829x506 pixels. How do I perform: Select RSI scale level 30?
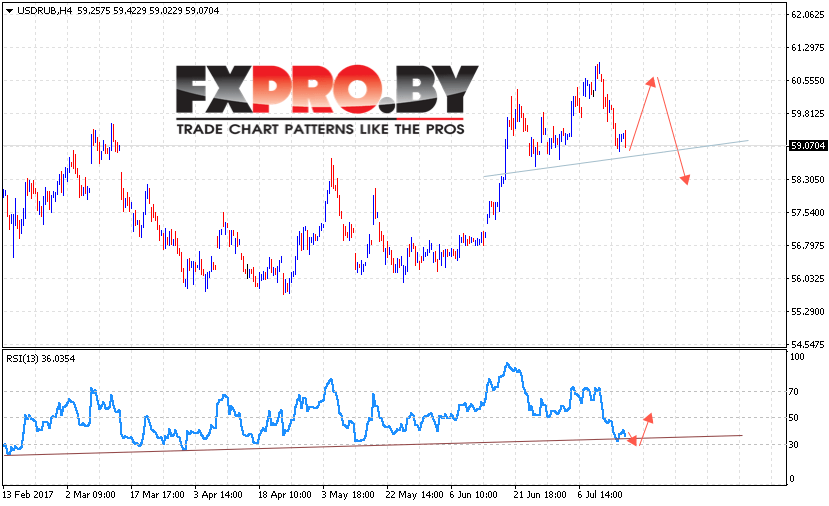click(794, 444)
